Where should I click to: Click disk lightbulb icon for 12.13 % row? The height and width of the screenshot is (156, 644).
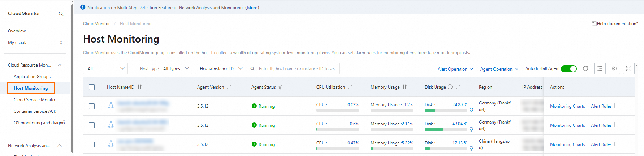[x=471, y=148]
